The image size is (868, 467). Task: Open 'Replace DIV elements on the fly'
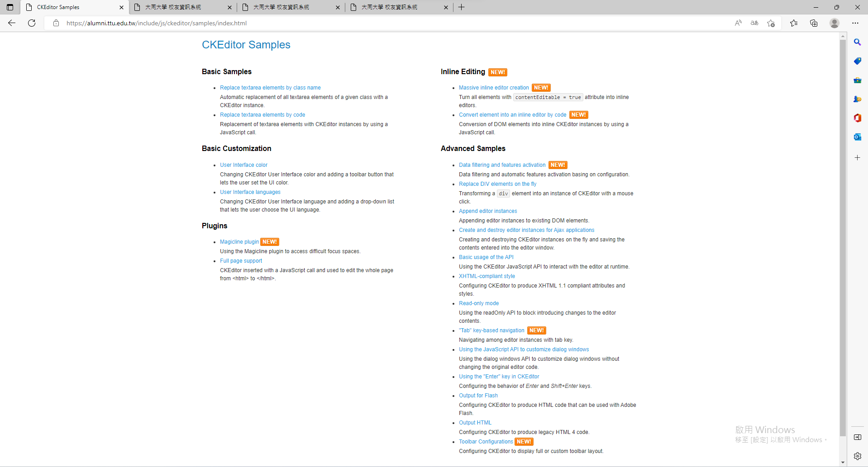tap(497, 184)
